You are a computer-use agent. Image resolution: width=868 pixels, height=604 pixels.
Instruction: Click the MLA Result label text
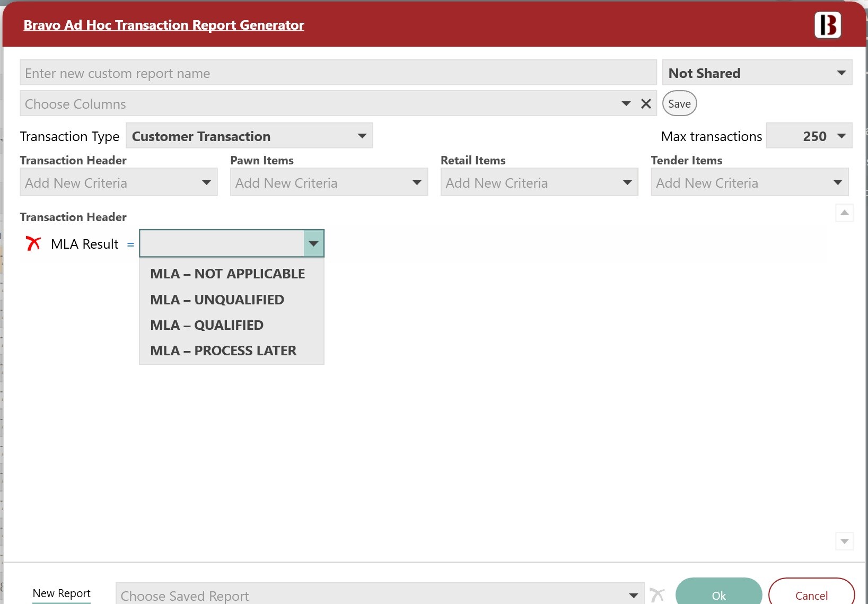(84, 244)
